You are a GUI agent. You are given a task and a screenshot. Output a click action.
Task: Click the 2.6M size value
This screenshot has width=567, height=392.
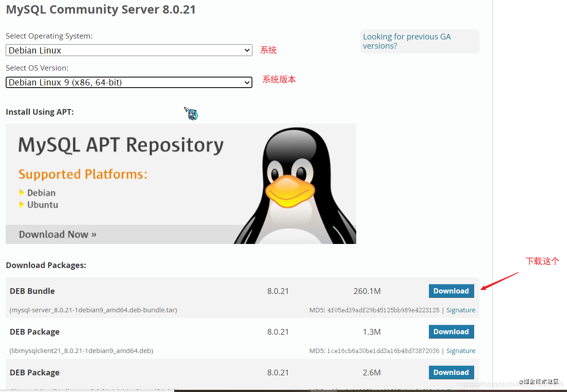click(372, 372)
